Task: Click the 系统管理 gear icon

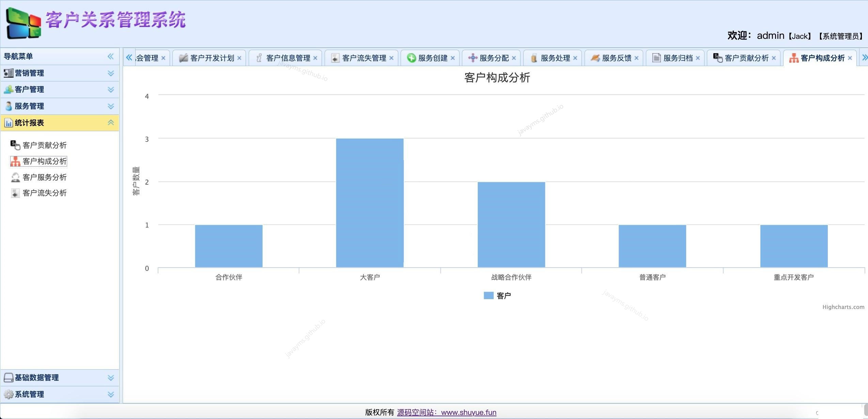Action: coord(8,394)
